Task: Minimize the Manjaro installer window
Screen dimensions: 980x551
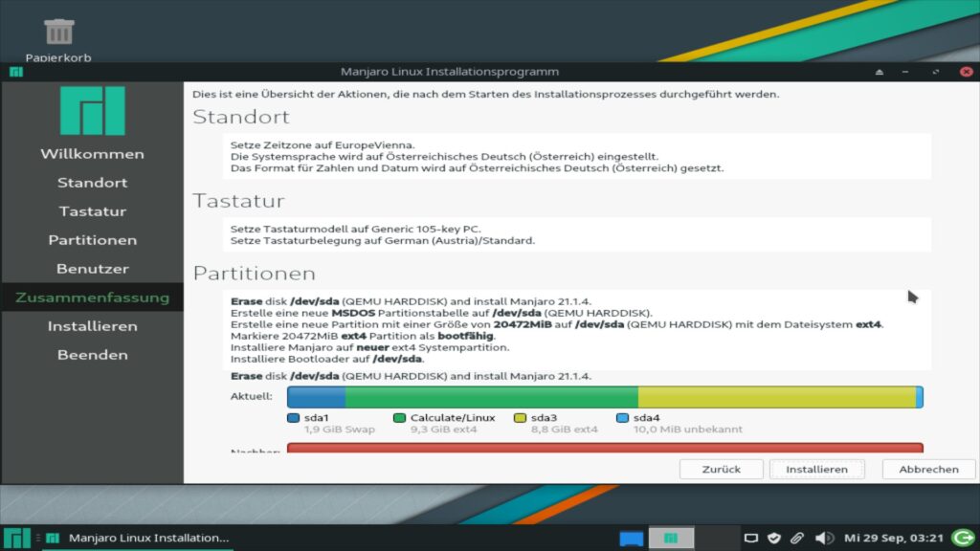Action: point(905,72)
